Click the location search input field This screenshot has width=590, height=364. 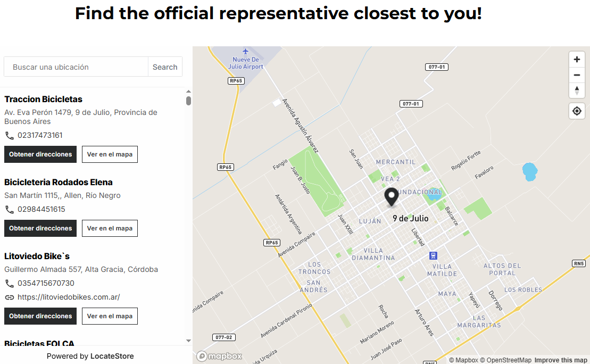click(x=76, y=67)
